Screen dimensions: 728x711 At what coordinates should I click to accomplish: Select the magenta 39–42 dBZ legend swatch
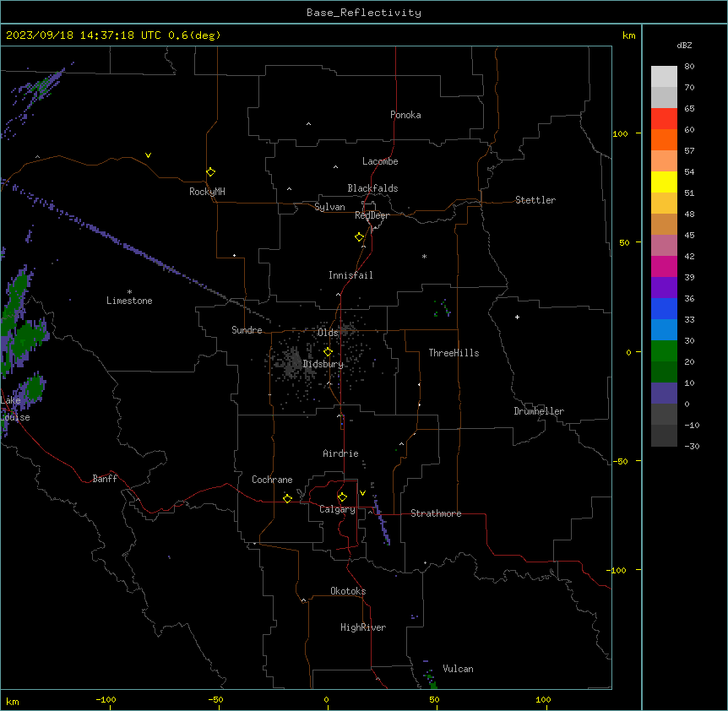[664, 266]
